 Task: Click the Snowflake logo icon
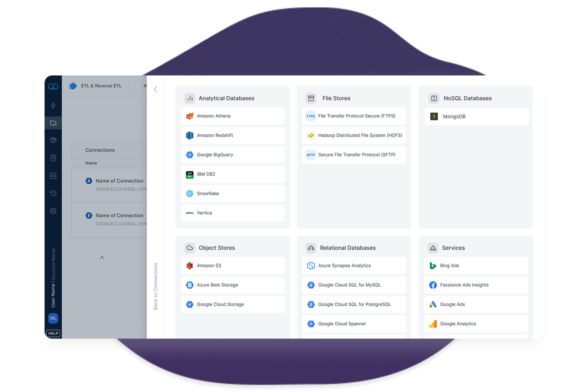click(190, 193)
